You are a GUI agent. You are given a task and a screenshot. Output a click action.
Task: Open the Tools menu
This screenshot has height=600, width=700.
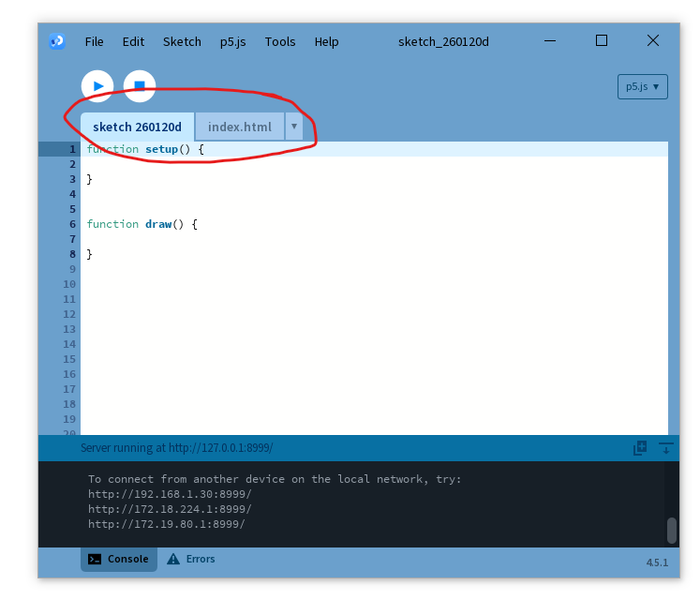point(279,41)
